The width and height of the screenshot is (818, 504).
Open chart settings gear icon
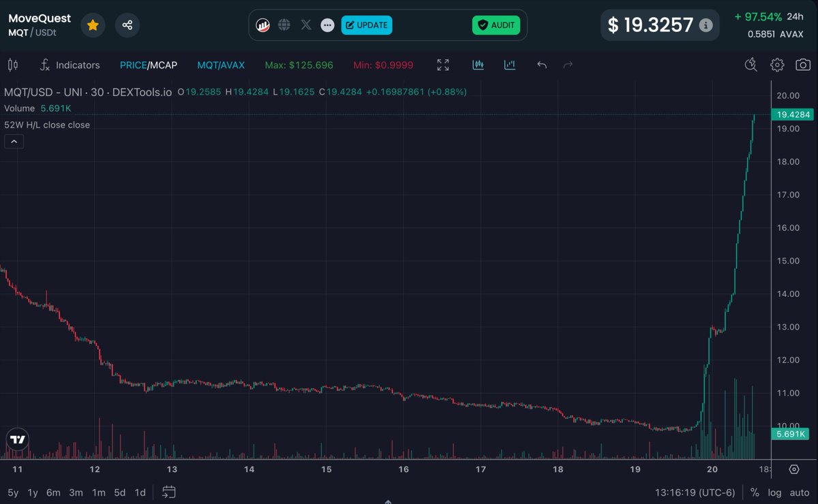tap(777, 65)
